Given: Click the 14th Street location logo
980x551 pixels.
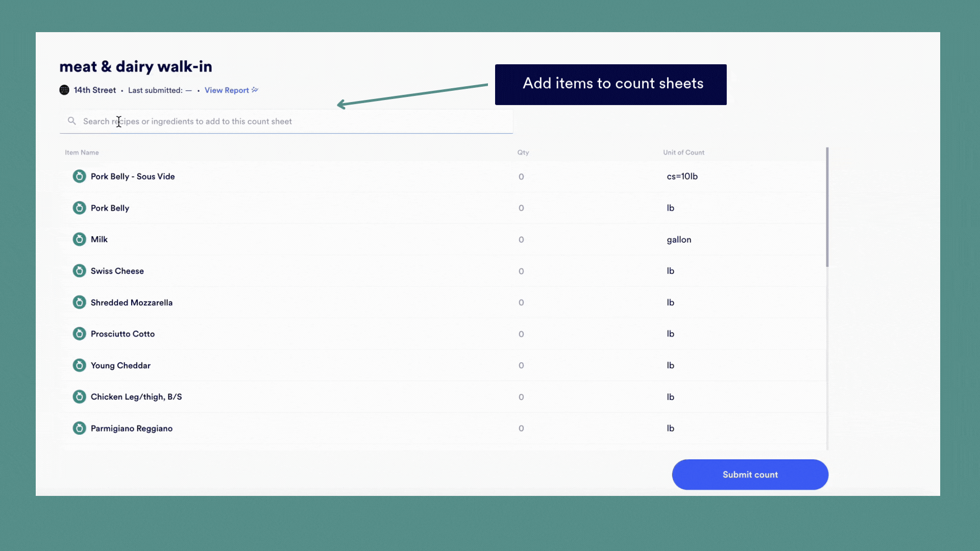Looking at the screenshot, I should tap(64, 90).
